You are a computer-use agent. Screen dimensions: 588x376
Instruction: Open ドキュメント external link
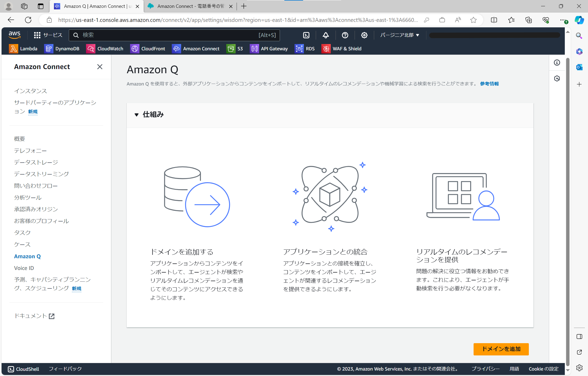(34, 316)
